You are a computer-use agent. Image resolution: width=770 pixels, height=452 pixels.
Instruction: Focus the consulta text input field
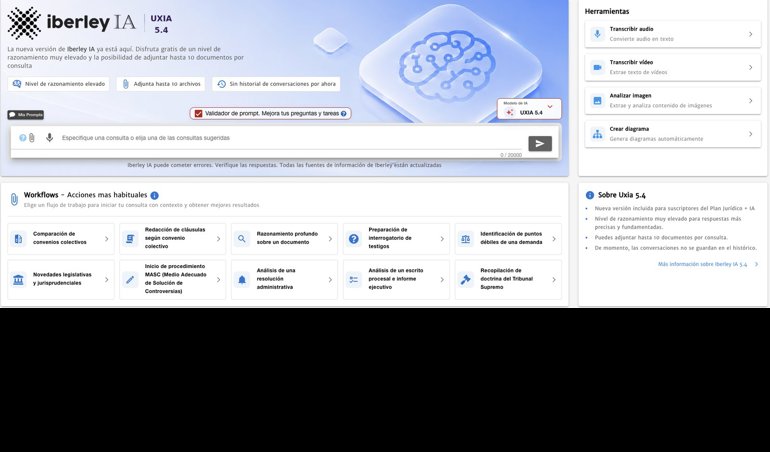click(x=290, y=138)
